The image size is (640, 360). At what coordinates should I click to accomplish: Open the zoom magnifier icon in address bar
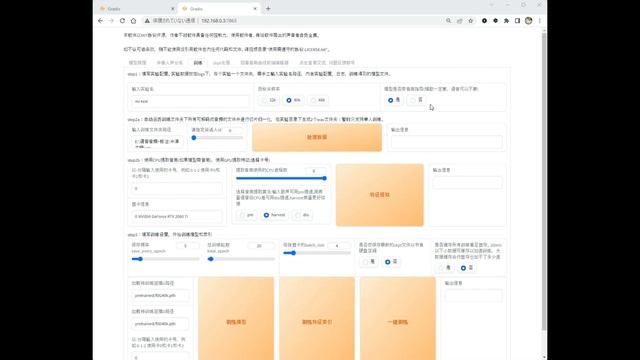(449, 20)
